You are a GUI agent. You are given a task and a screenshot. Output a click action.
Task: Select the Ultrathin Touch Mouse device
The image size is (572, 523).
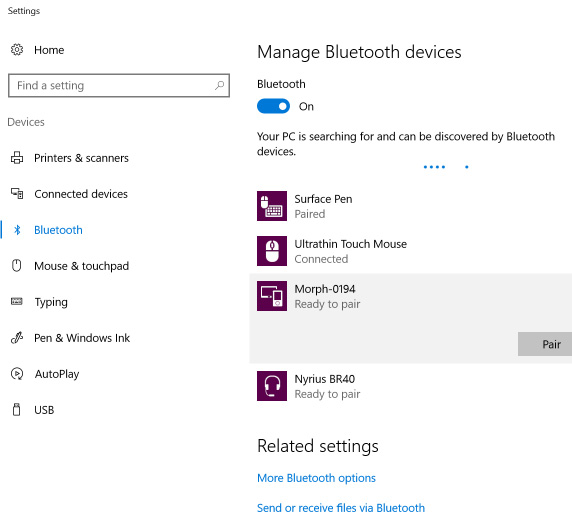[410, 251]
